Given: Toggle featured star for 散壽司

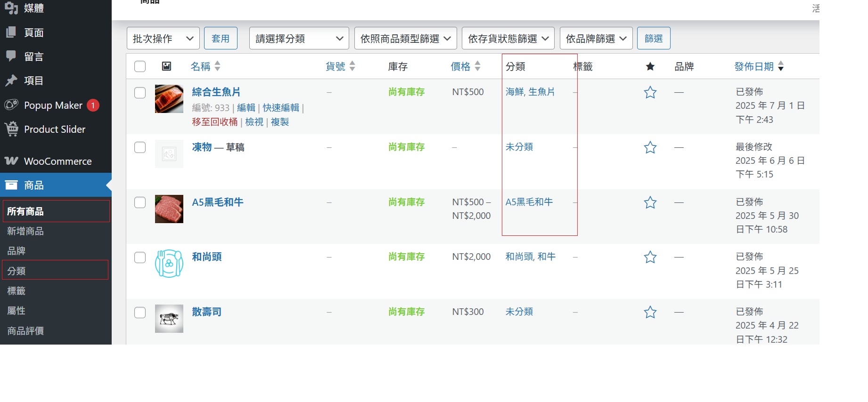Looking at the screenshot, I should 650,312.
